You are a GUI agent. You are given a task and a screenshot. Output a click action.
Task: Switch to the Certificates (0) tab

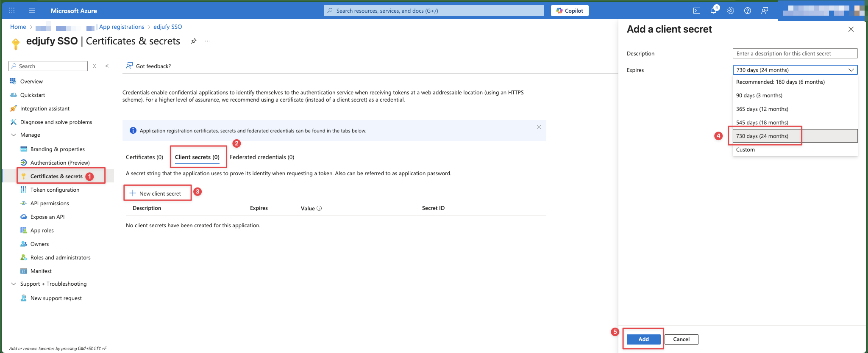click(145, 157)
